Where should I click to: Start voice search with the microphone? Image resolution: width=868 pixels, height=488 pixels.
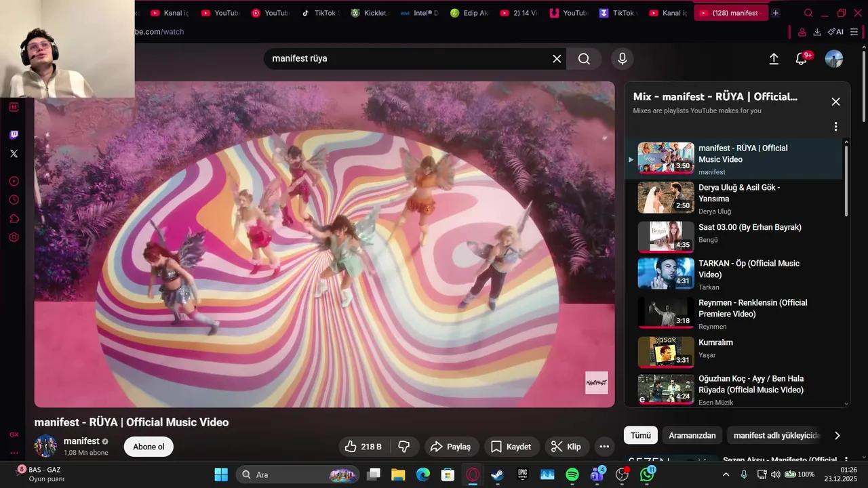[x=622, y=59]
